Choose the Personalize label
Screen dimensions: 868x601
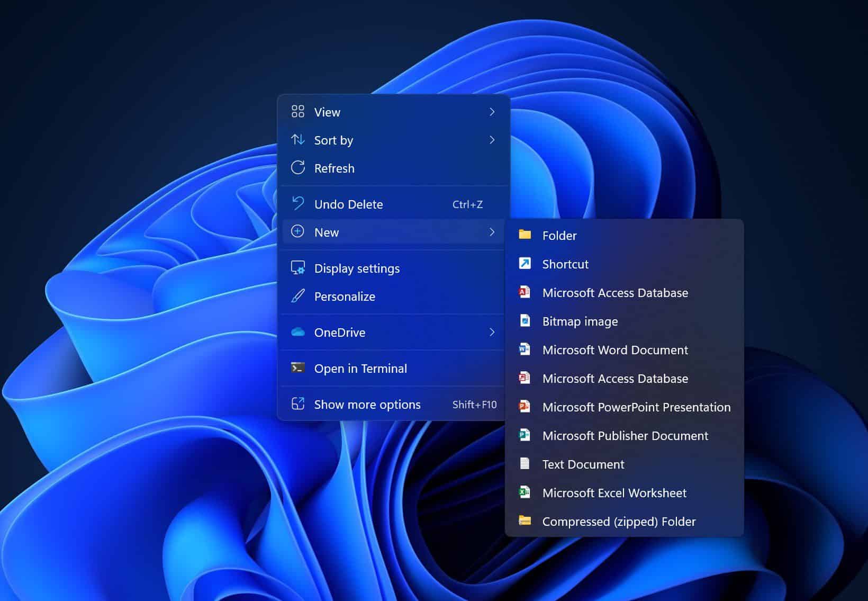[x=345, y=297]
